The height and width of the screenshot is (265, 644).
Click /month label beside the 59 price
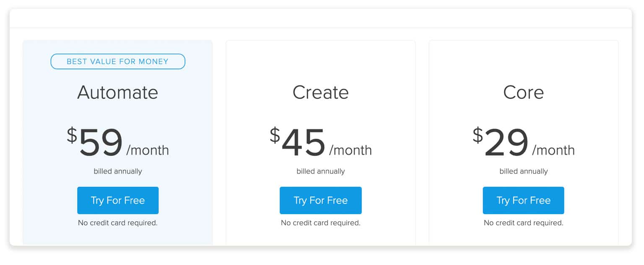(148, 150)
